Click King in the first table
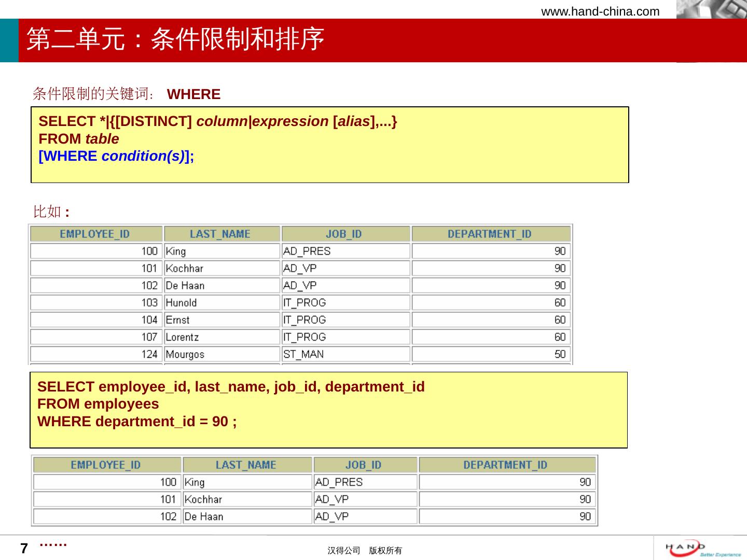Image resolution: width=747 pixels, height=560 pixels. pos(222,251)
